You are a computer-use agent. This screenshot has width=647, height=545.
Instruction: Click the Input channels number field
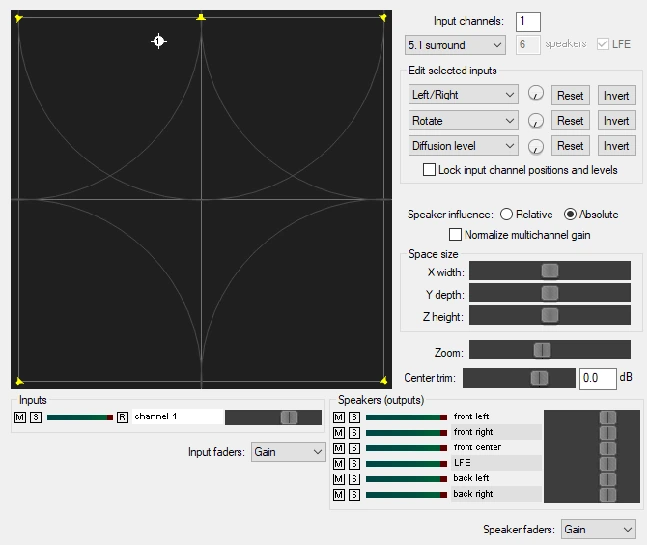pos(528,21)
